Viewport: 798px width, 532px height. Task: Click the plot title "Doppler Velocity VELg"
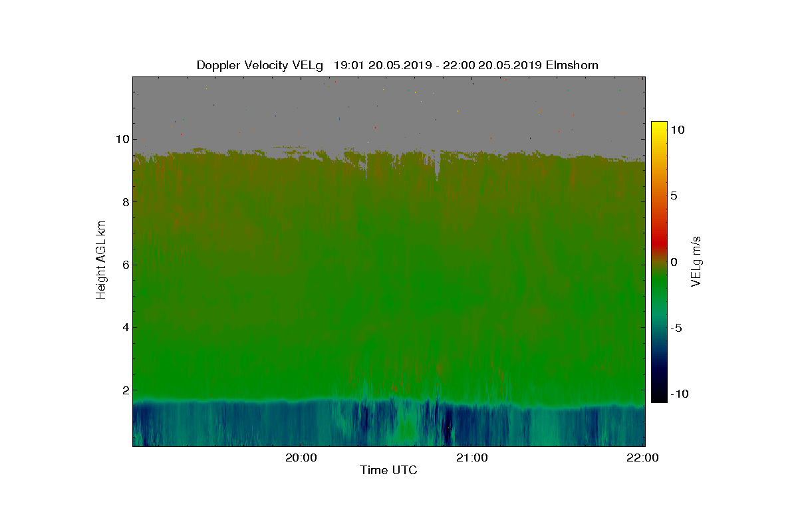point(259,65)
